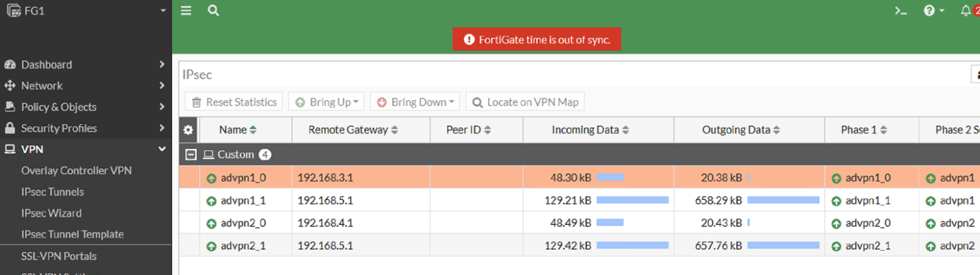Open table column settings gear icon
The height and width of the screenshot is (275, 980).
[x=188, y=130]
